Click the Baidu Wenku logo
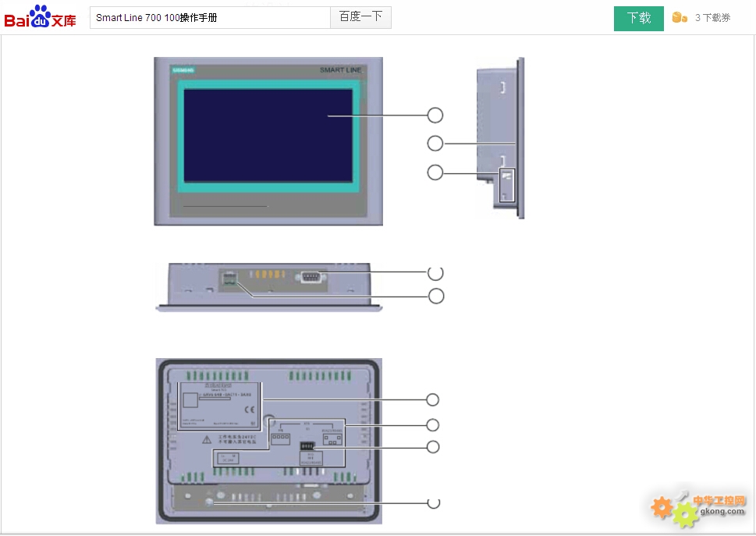This screenshot has height=536, width=756. (40, 16)
